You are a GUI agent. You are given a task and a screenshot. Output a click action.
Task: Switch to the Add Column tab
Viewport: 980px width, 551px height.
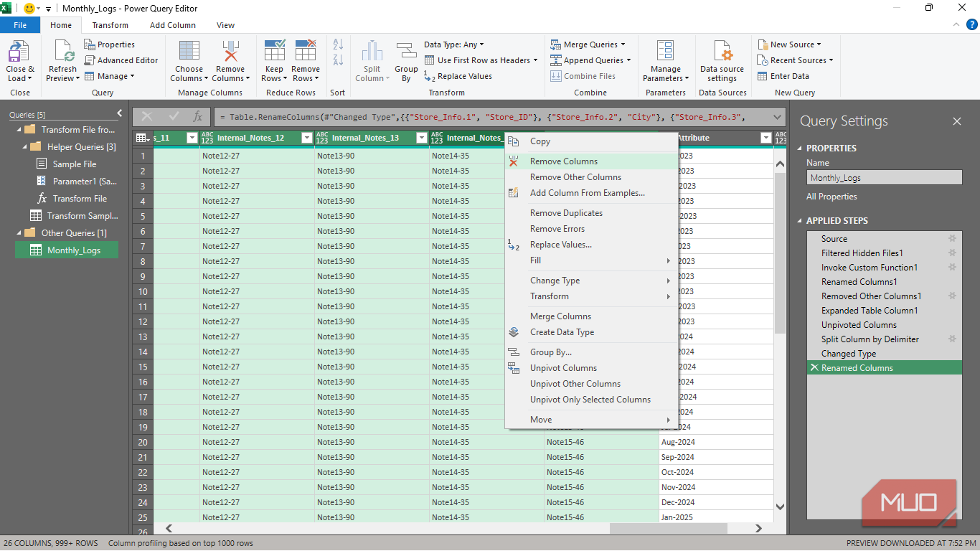[173, 25]
